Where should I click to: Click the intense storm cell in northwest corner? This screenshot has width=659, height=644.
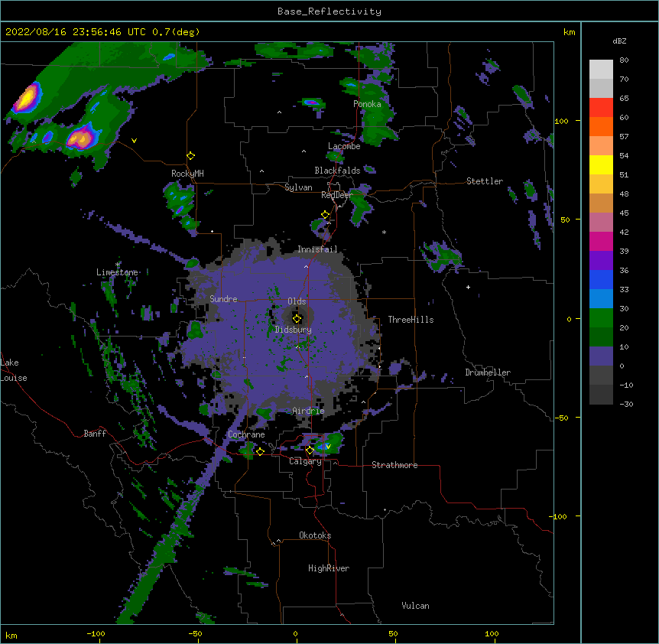[x=27, y=99]
